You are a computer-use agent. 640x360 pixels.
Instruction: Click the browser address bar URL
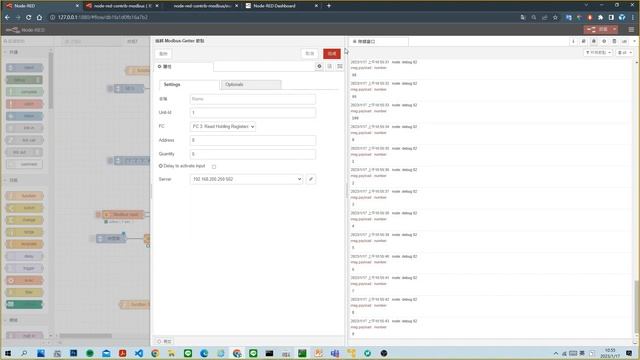[x=103, y=18]
